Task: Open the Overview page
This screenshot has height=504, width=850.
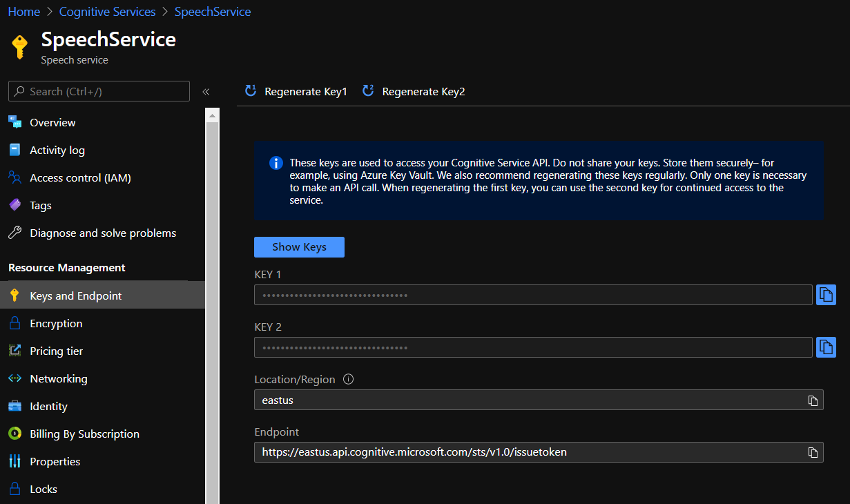Action: 52,122
